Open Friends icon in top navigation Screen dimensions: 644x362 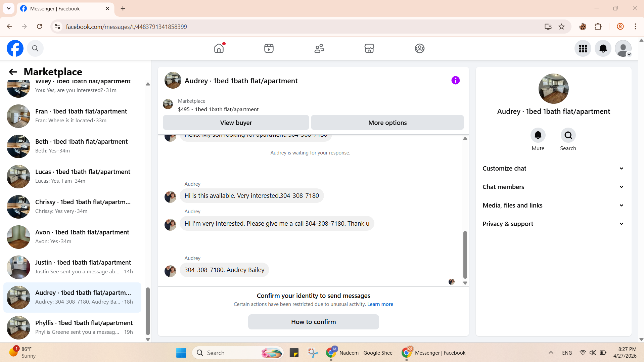(x=319, y=48)
